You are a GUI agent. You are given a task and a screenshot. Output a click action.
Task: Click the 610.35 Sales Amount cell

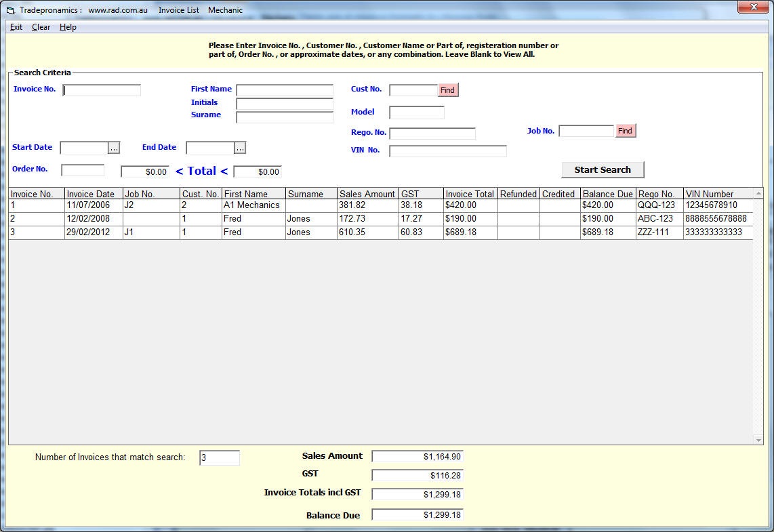368,232
